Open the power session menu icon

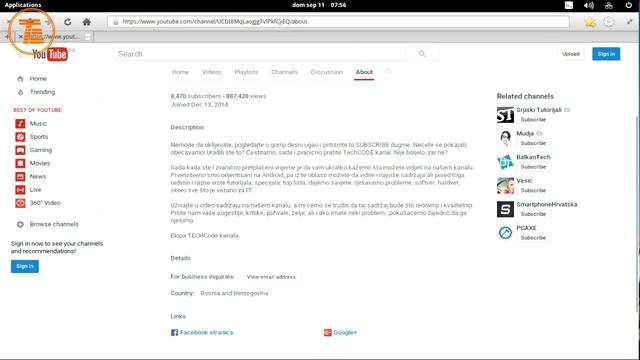(x=629, y=5)
